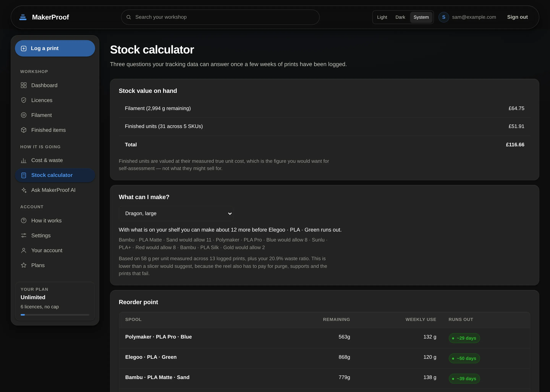Image resolution: width=550 pixels, height=392 pixels.
Task: Click the Cost & waste chart icon
Action: tap(24, 160)
